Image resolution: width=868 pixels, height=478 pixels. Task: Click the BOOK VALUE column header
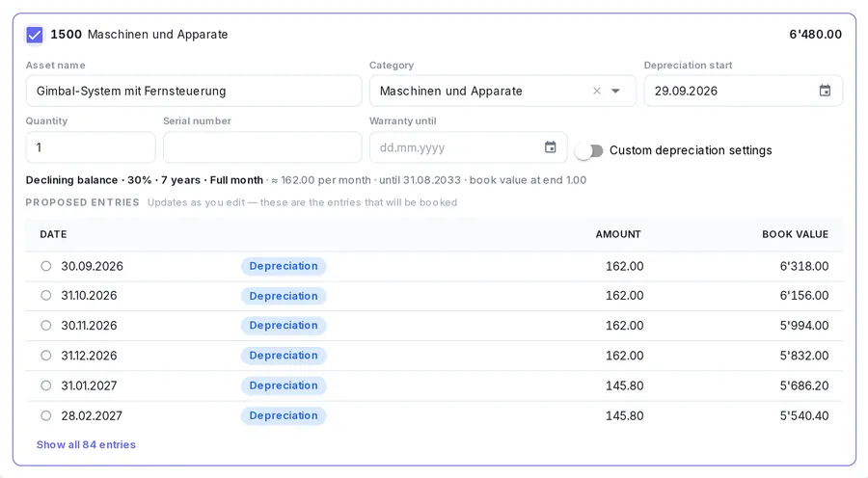(x=796, y=234)
